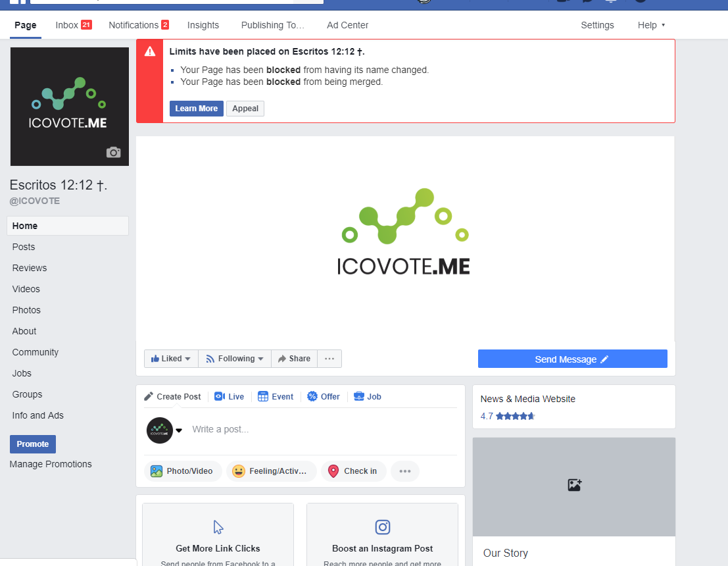Open the Liked dropdown button
The height and width of the screenshot is (566, 728).
(x=171, y=359)
